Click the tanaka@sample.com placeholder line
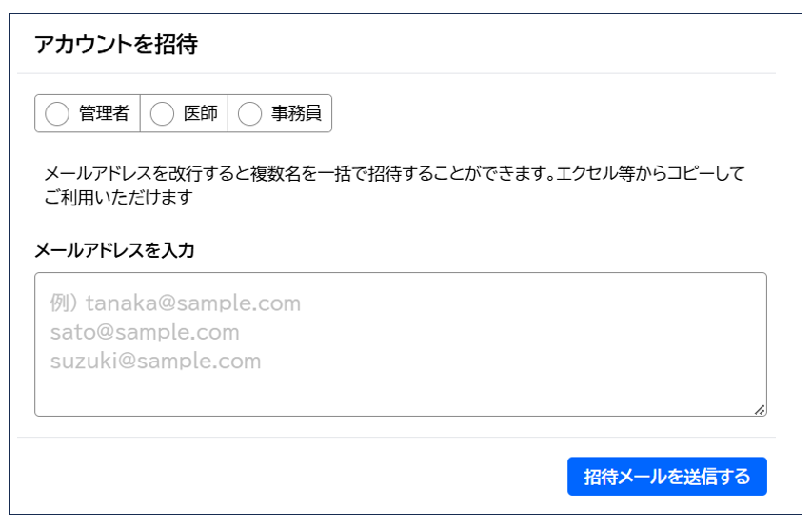 point(193,304)
